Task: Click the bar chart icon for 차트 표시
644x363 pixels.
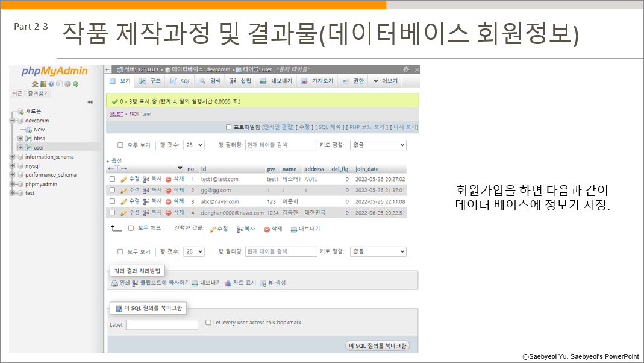Action: [x=228, y=283]
